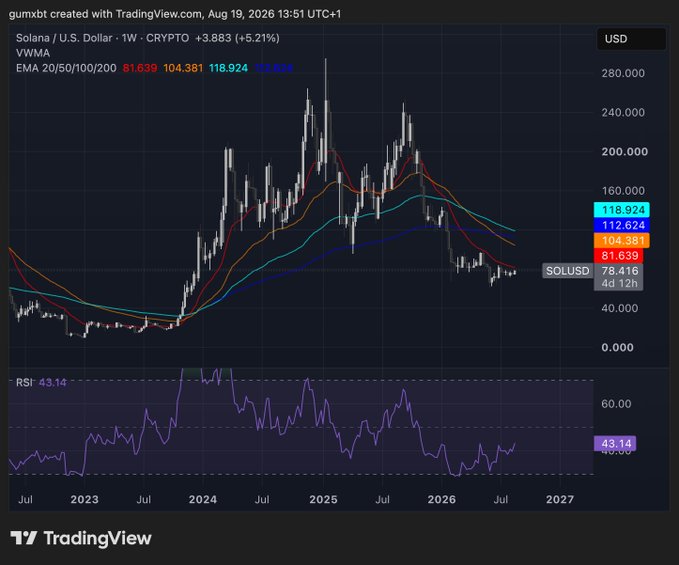Click the 2025 label on time axis

coord(323,500)
